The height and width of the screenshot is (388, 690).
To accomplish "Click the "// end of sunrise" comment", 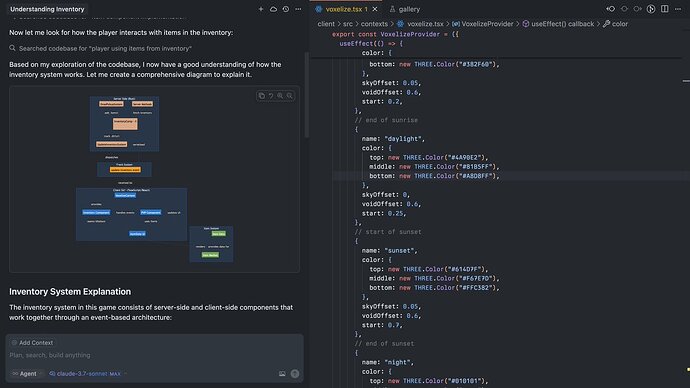I will [x=386, y=120].
